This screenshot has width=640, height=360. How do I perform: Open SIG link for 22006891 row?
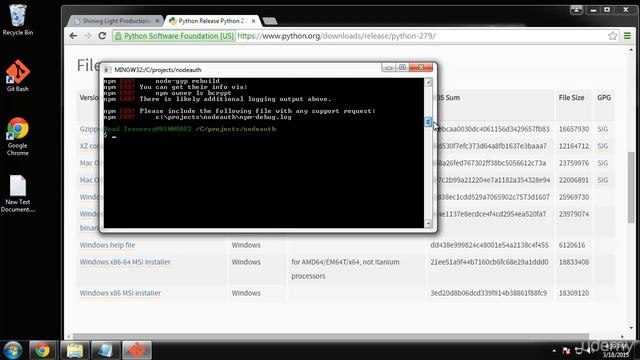[602, 180]
